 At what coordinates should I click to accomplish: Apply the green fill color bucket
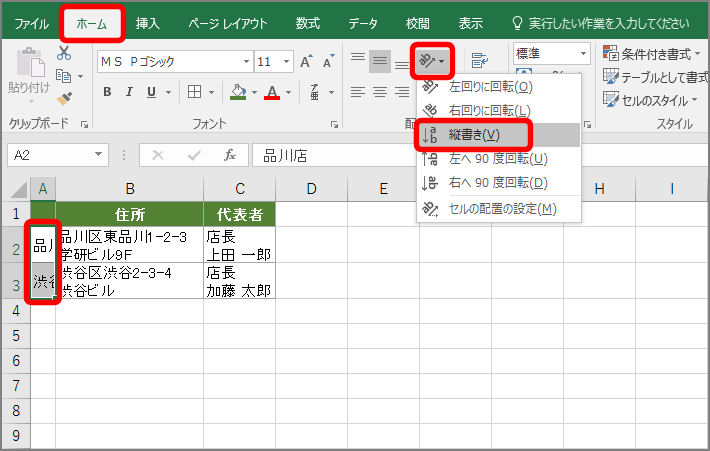pyautogui.click(x=238, y=92)
